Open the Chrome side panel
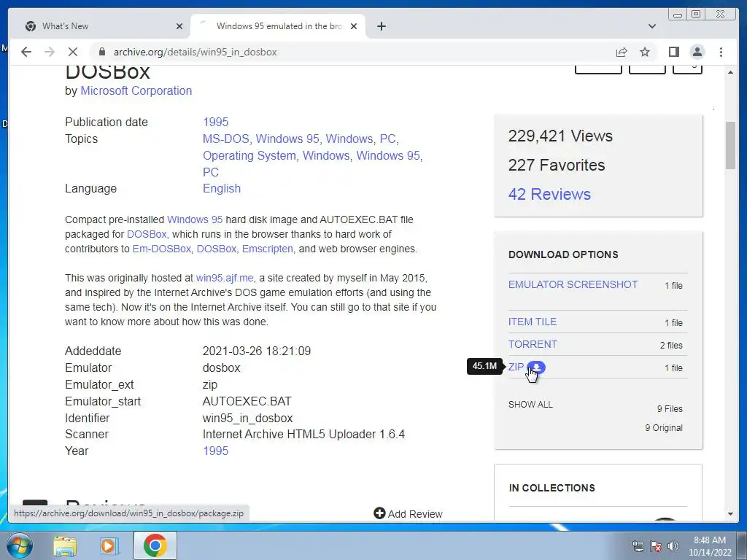 (x=673, y=52)
